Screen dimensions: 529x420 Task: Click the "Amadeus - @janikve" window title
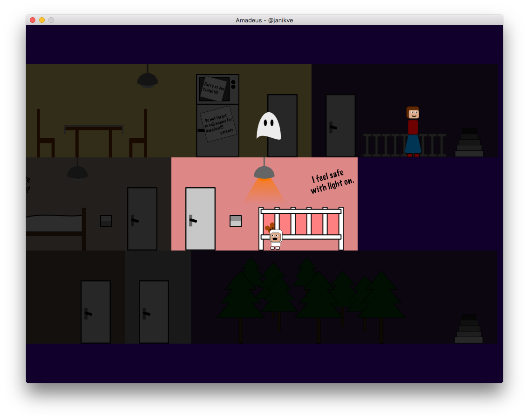pyautogui.click(x=264, y=20)
